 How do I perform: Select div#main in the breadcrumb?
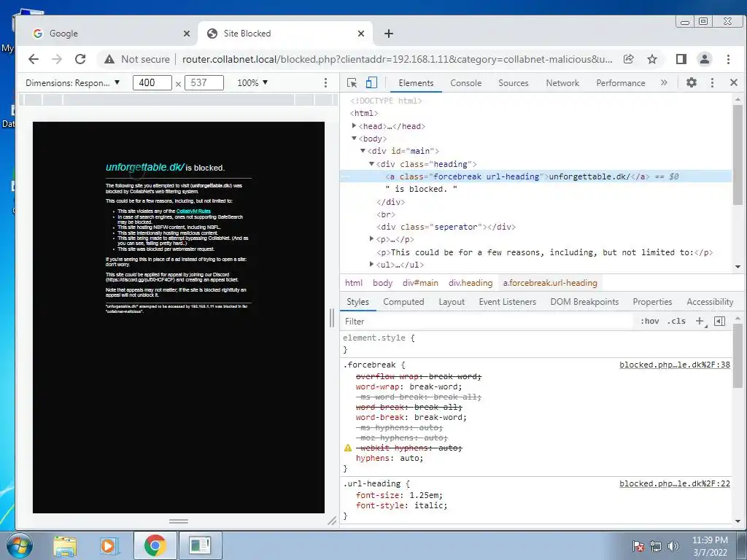(x=420, y=283)
